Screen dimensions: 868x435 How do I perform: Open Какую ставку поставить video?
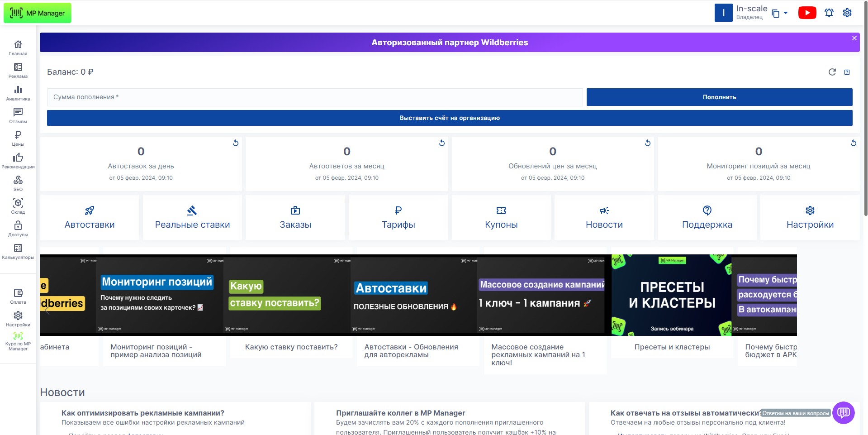287,295
